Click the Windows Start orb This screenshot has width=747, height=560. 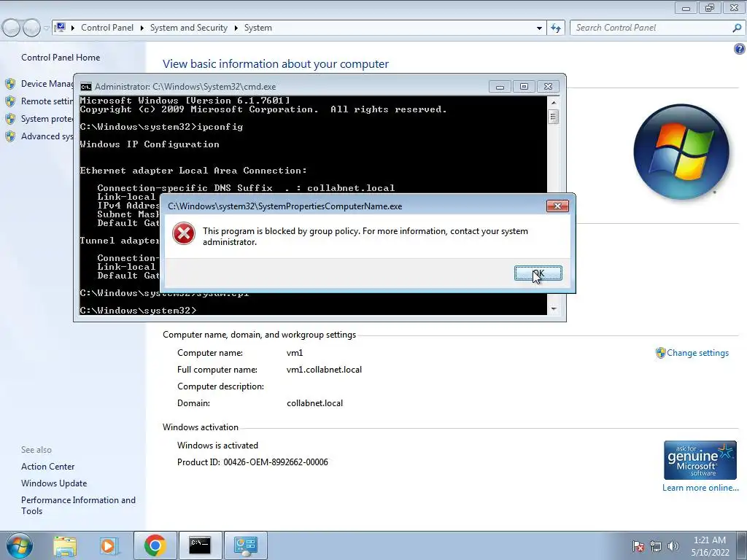coord(20,545)
